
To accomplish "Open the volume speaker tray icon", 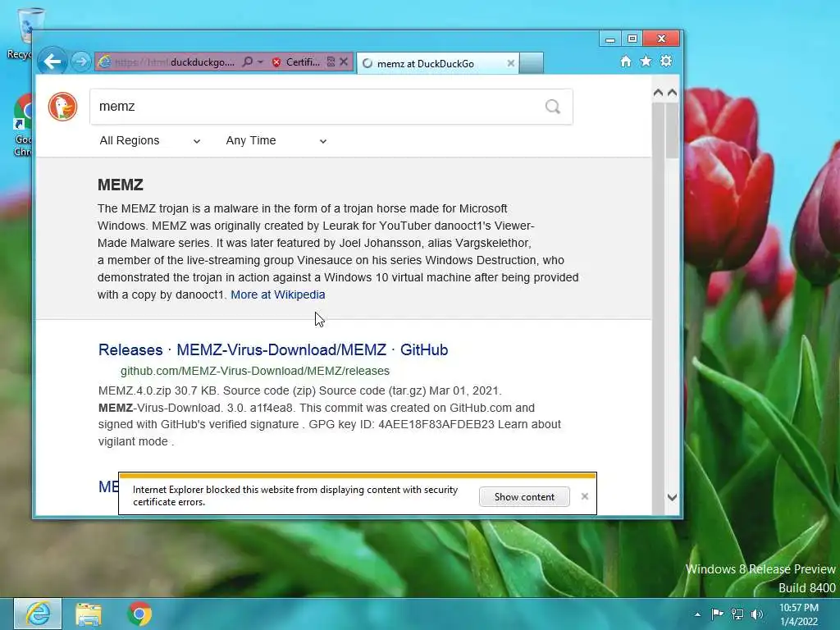I will pos(757,614).
